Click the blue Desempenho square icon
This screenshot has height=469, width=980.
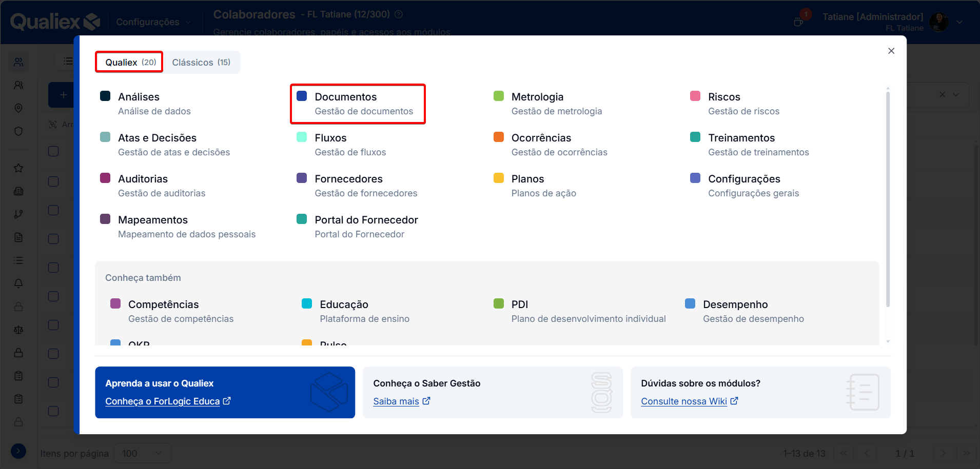[690, 303]
